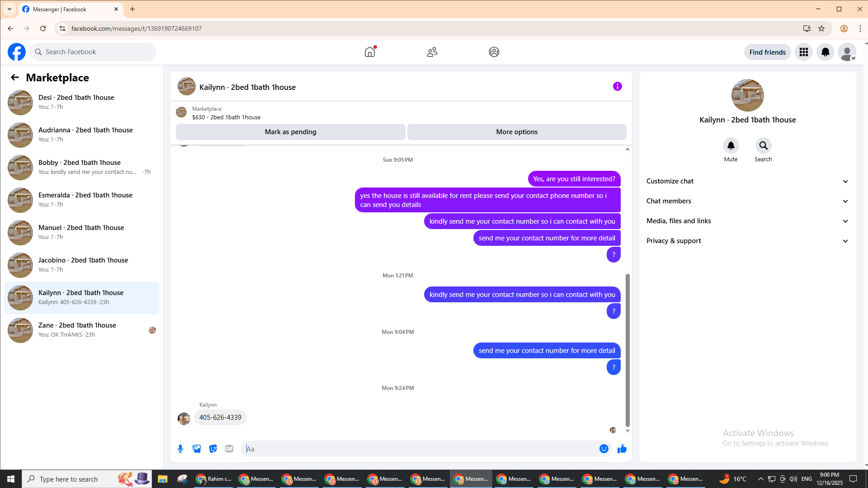
Task: Open conversation information icon
Action: [x=618, y=86]
